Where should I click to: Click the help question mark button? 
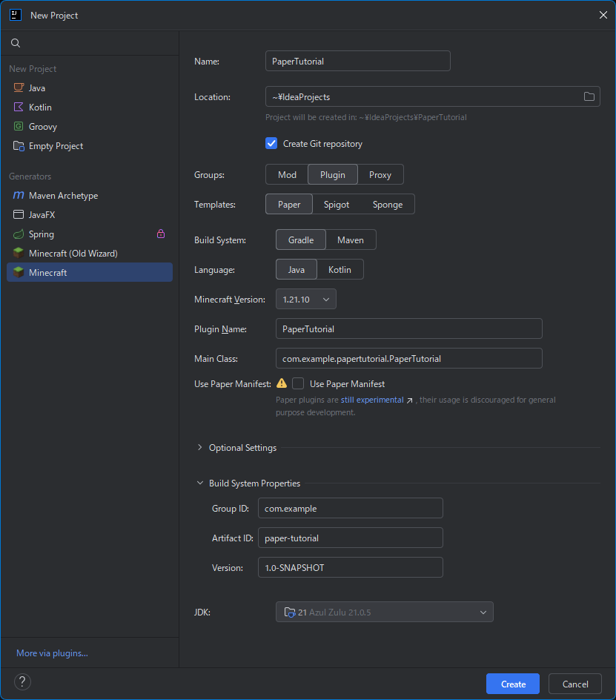[x=22, y=682]
